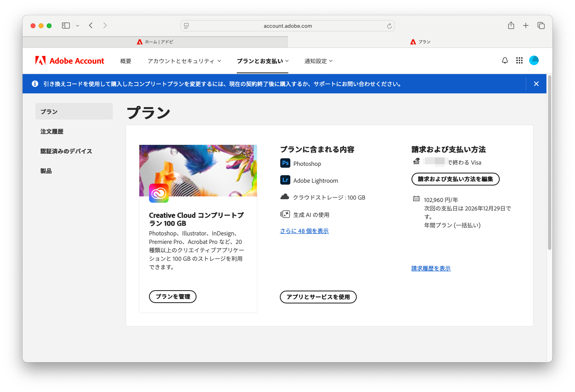Open a new tab with plus icon
The height and width of the screenshot is (392, 575).
[526, 26]
